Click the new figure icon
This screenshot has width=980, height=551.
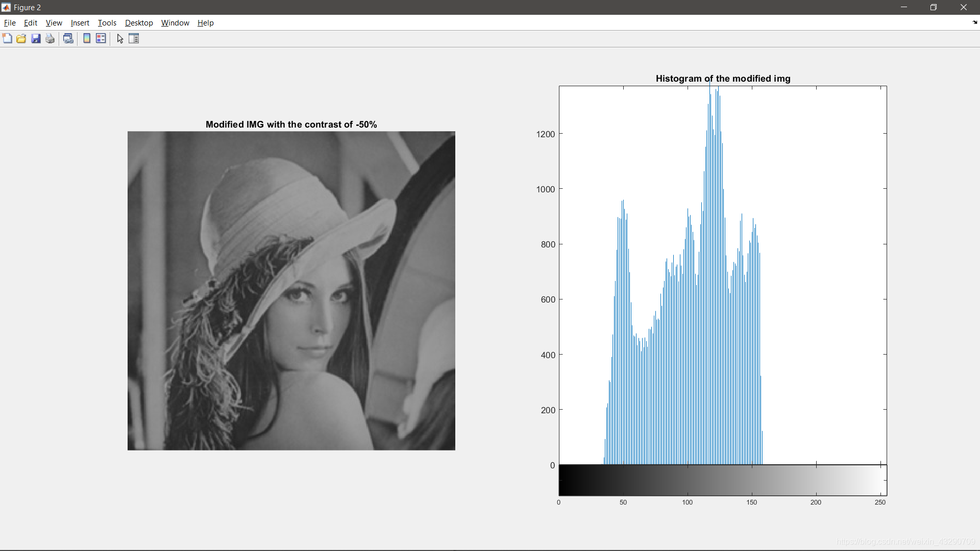pyautogui.click(x=9, y=38)
